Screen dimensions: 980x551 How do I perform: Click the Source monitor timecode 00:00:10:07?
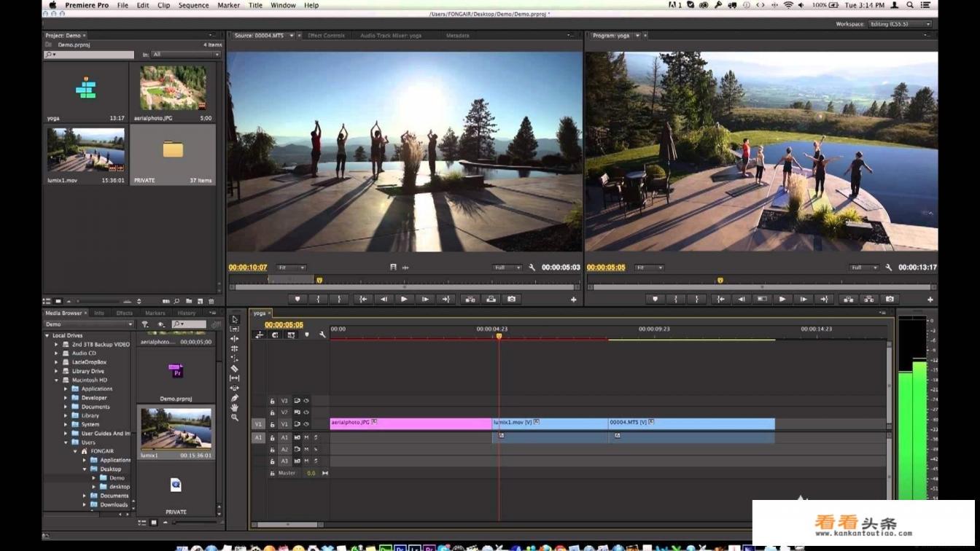tap(248, 267)
